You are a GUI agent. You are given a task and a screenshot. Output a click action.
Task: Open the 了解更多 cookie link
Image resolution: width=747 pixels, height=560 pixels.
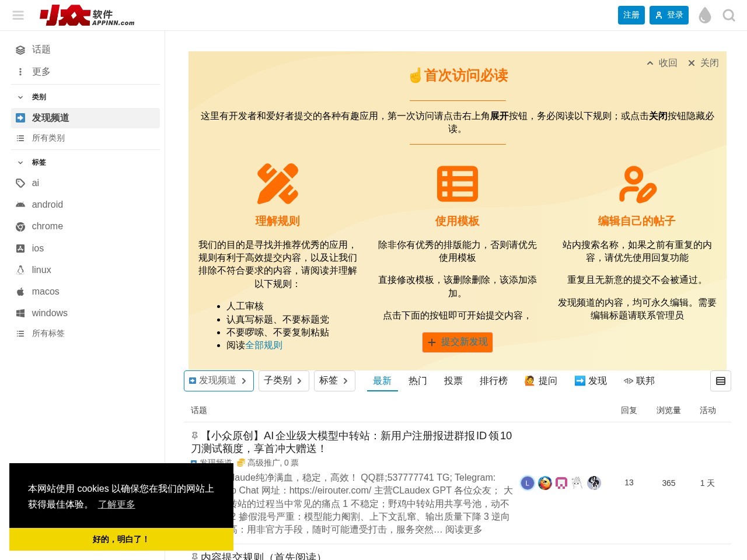(x=116, y=505)
